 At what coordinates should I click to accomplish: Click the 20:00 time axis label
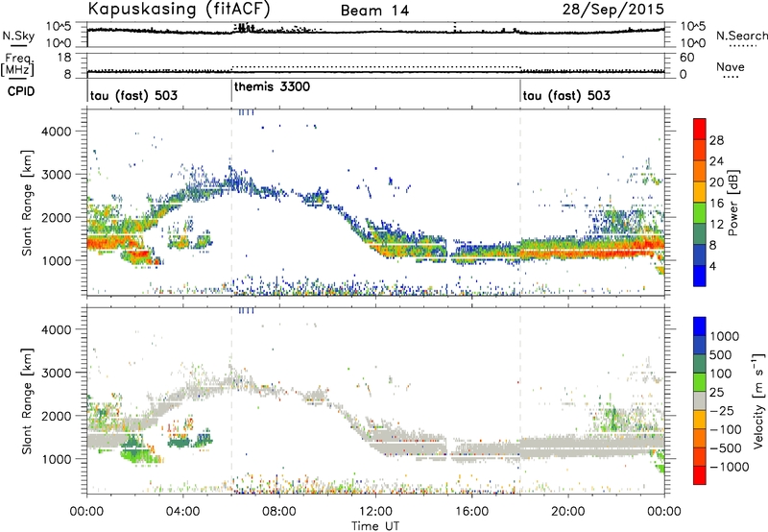(568, 512)
